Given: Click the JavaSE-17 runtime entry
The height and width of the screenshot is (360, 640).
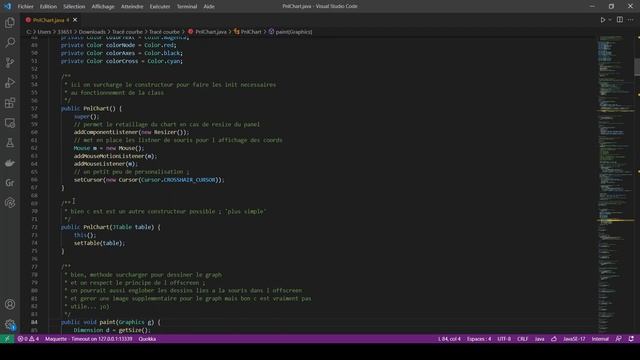Looking at the screenshot, I should tap(574, 339).
